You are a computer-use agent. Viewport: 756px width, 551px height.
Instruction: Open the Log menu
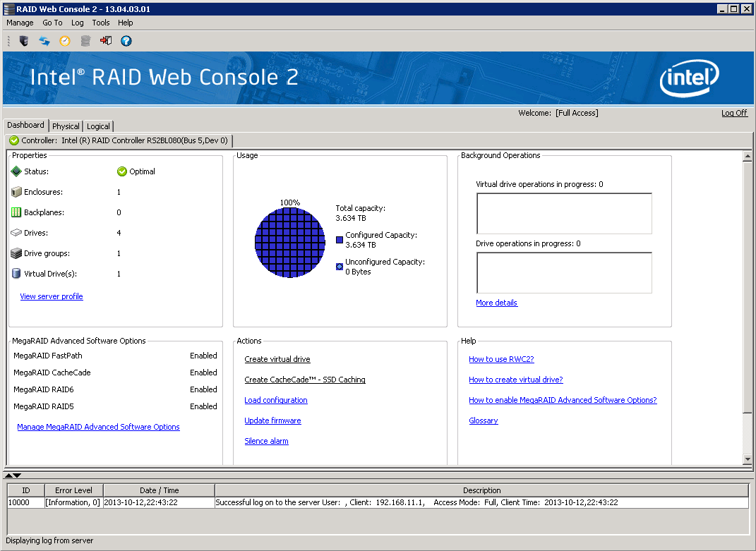pos(77,23)
